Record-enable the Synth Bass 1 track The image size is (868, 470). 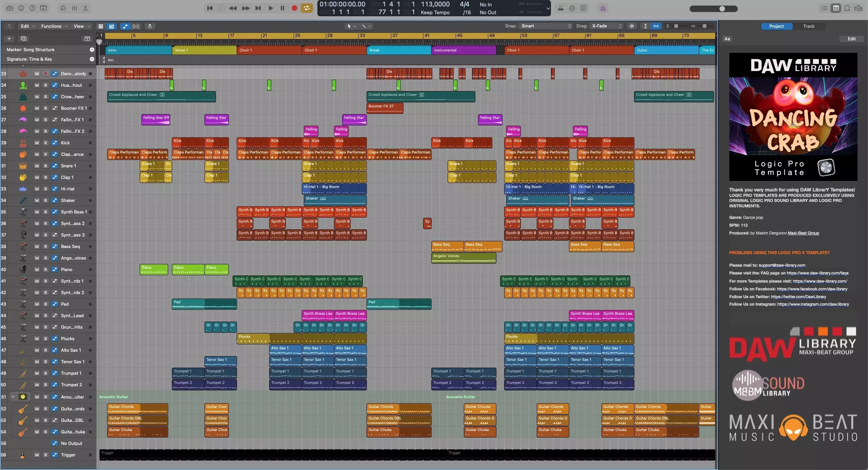pos(45,212)
